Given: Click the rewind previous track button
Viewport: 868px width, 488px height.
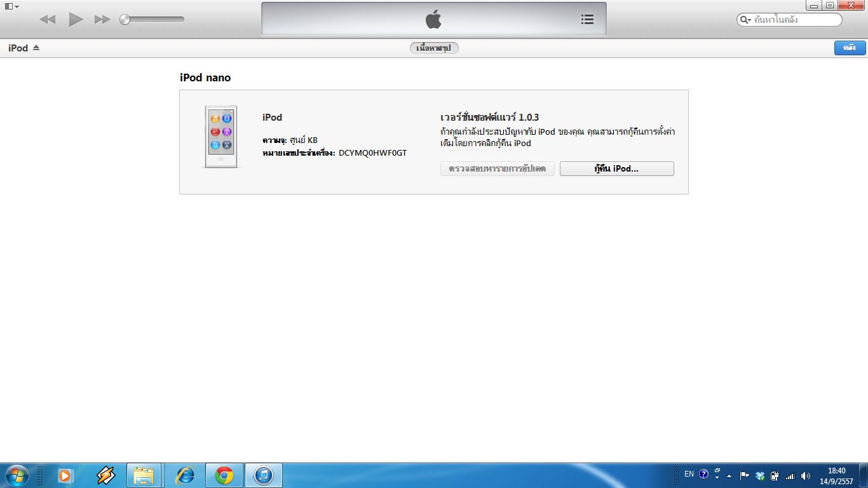Looking at the screenshot, I should (48, 20).
